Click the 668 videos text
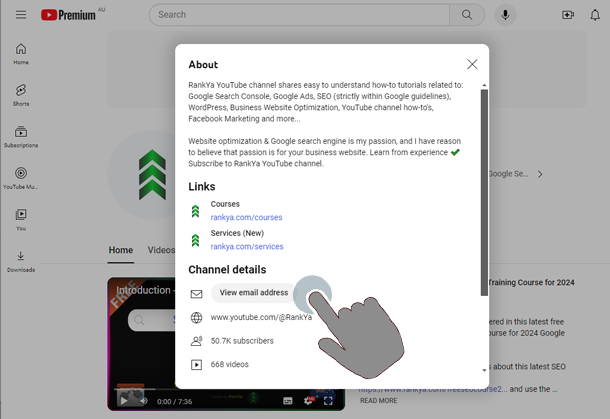Viewport: 610px width, 419px height. 230,364
